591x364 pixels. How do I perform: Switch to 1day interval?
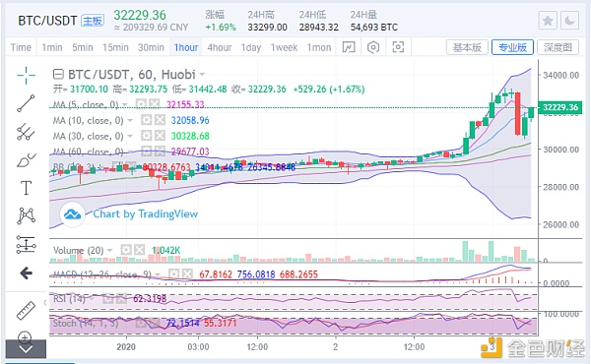click(251, 48)
